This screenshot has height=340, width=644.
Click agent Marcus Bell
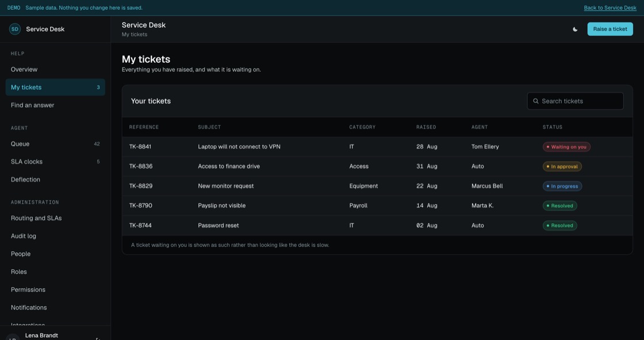point(486,186)
